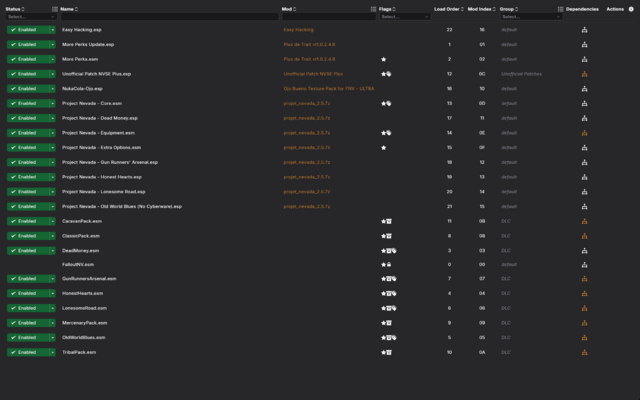
Task: Open orange dependencies icon for OldWorldBlues.esm
Action: click(584, 337)
